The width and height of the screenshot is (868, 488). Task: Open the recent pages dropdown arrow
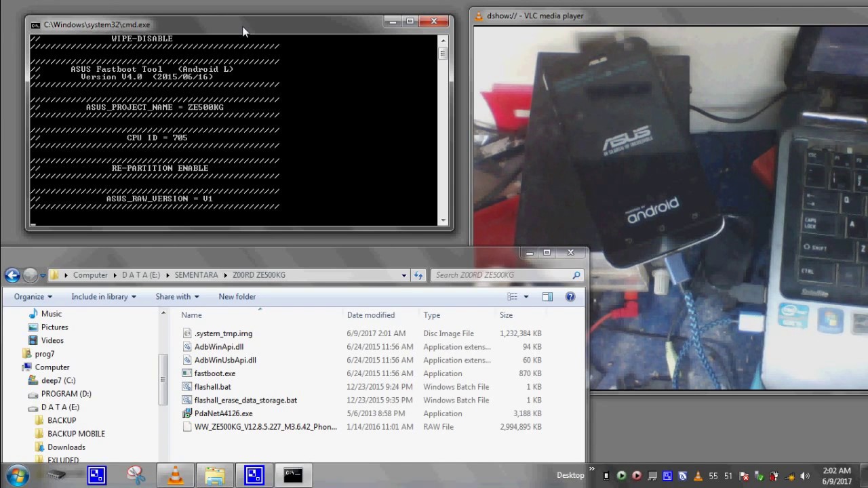(x=42, y=275)
